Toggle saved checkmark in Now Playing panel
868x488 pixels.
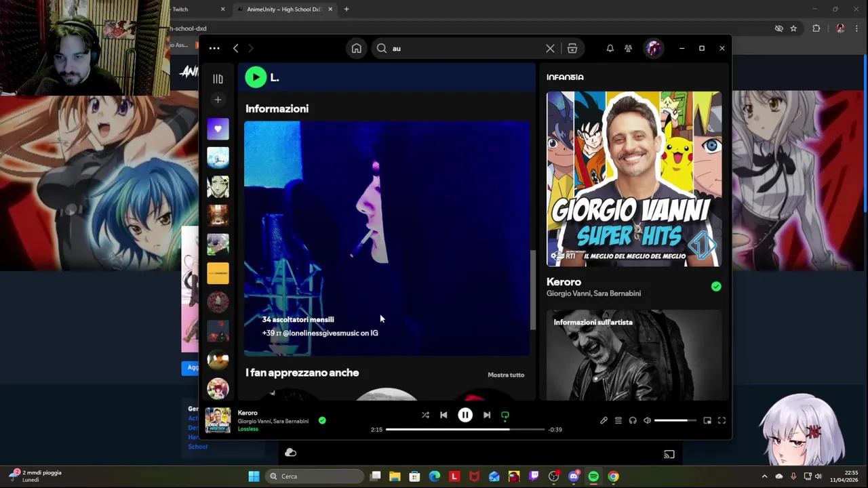[716, 287]
